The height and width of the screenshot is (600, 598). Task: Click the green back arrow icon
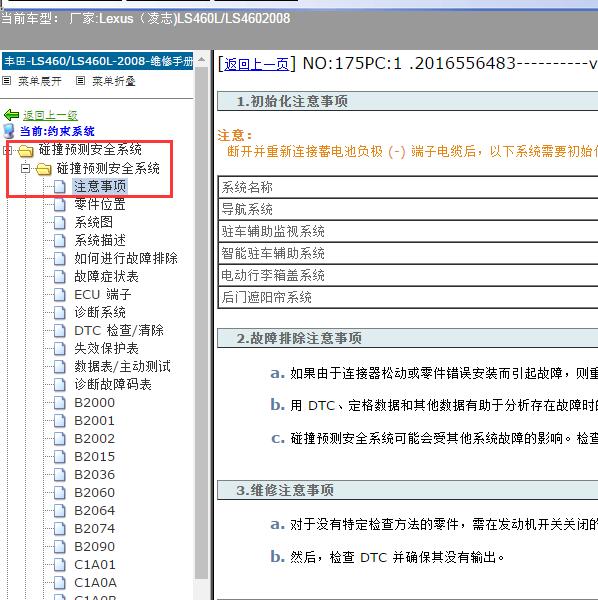coord(11,115)
